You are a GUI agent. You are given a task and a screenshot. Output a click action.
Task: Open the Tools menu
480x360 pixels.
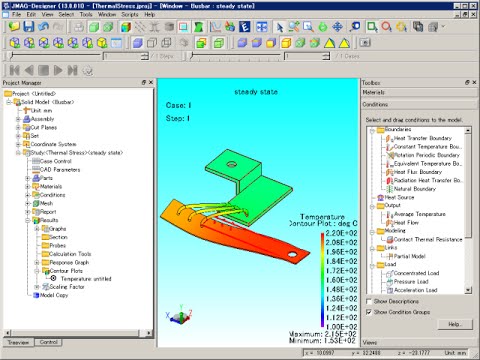pyautogui.click(x=86, y=14)
